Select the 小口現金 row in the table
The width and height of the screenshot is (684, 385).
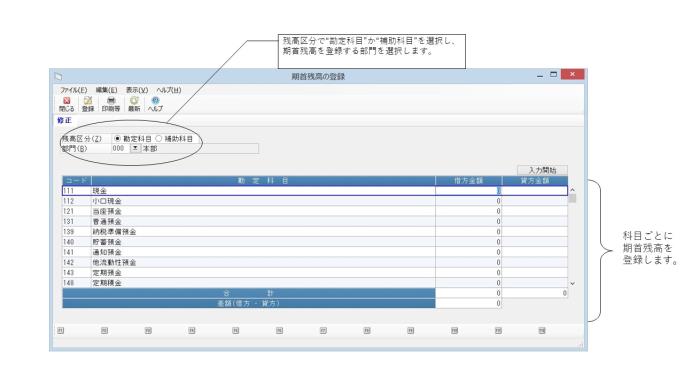click(315, 201)
